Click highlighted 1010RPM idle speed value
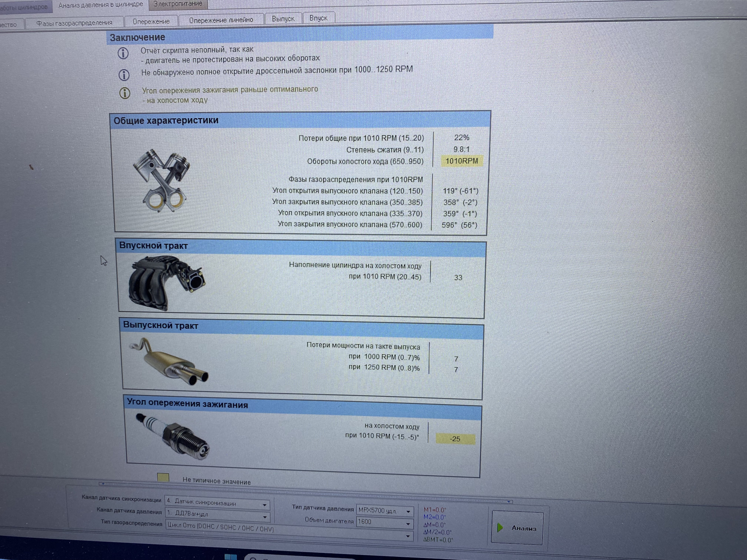 [461, 161]
